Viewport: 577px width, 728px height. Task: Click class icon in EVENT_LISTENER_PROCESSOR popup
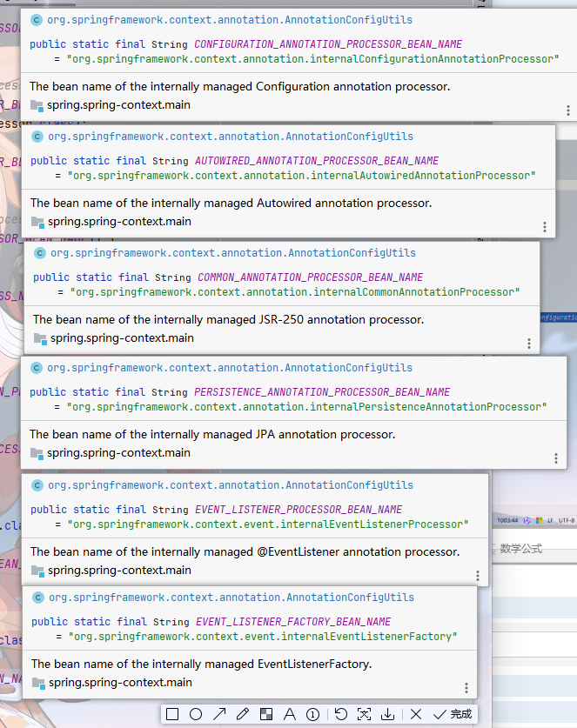pyautogui.click(x=37, y=485)
